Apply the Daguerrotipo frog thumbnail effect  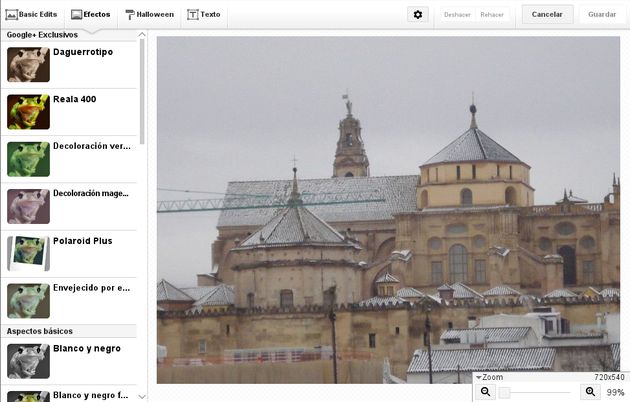coord(29,65)
